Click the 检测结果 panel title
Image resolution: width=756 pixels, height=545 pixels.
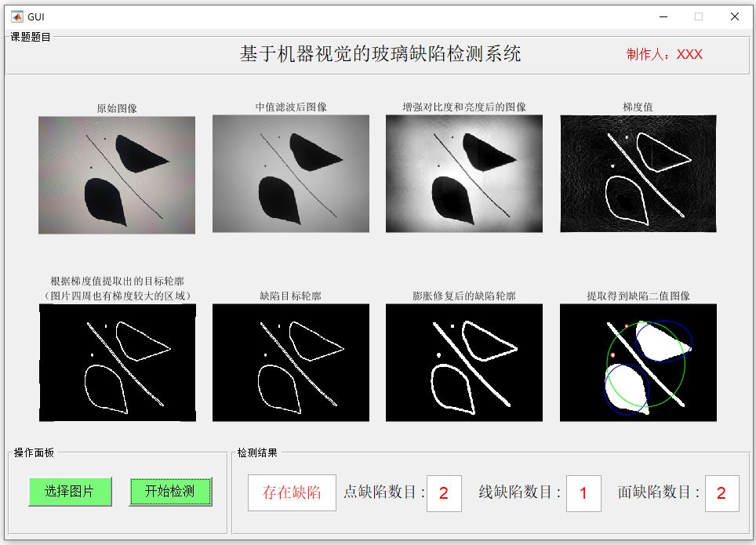(x=257, y=452)
